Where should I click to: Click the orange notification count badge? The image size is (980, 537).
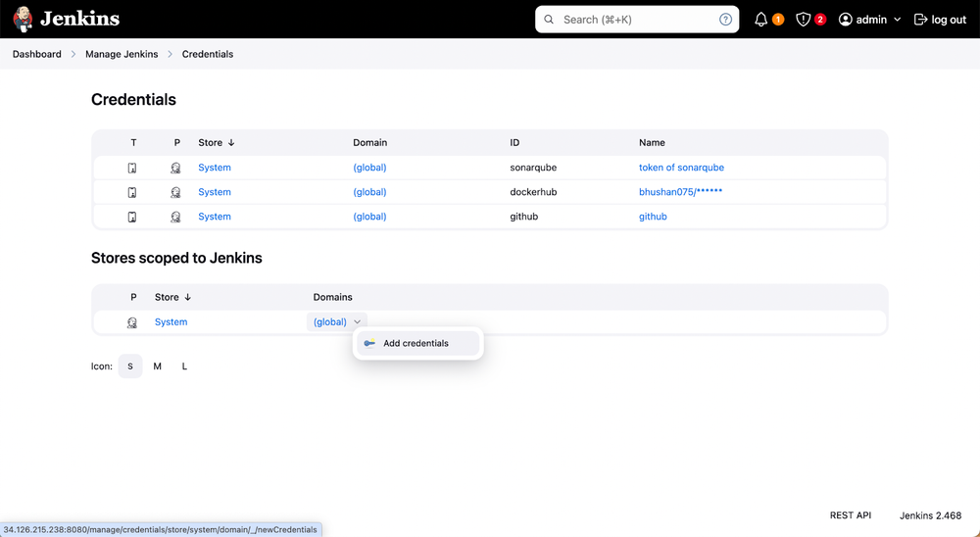coord(777,20)
